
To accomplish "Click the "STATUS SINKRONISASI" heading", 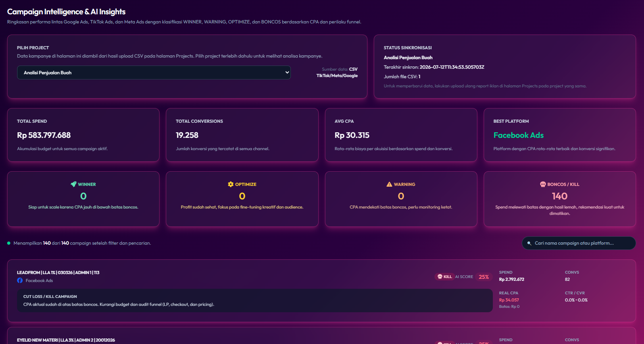I will [408, 48].
